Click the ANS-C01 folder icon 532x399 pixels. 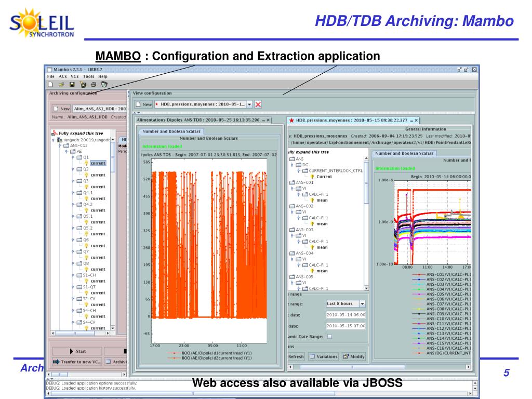[x=292, y=182]
